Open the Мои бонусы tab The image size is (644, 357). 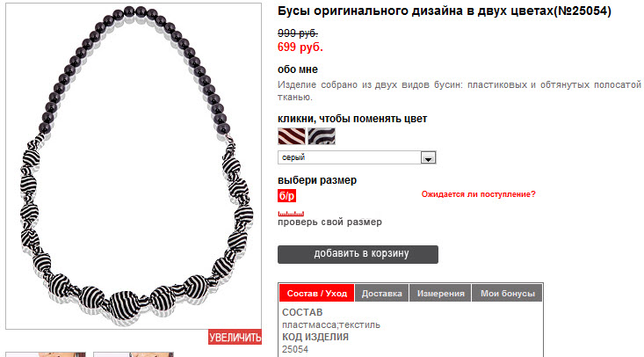coord(507,294)
